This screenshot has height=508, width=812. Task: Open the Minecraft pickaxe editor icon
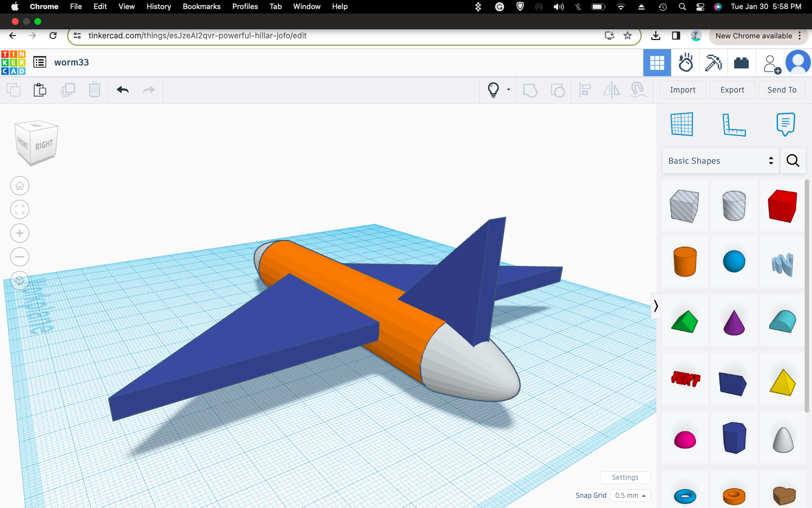pyautogui.click(x=713, y=63)
